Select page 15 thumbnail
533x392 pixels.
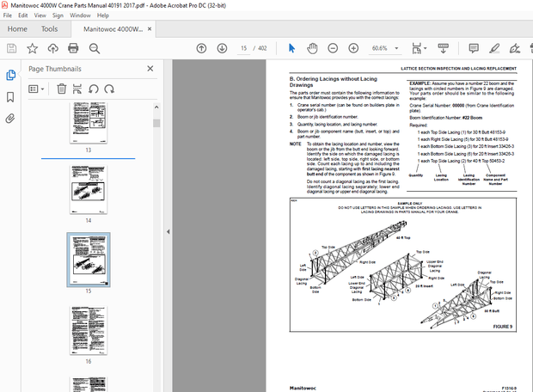[x=89, y=260]
